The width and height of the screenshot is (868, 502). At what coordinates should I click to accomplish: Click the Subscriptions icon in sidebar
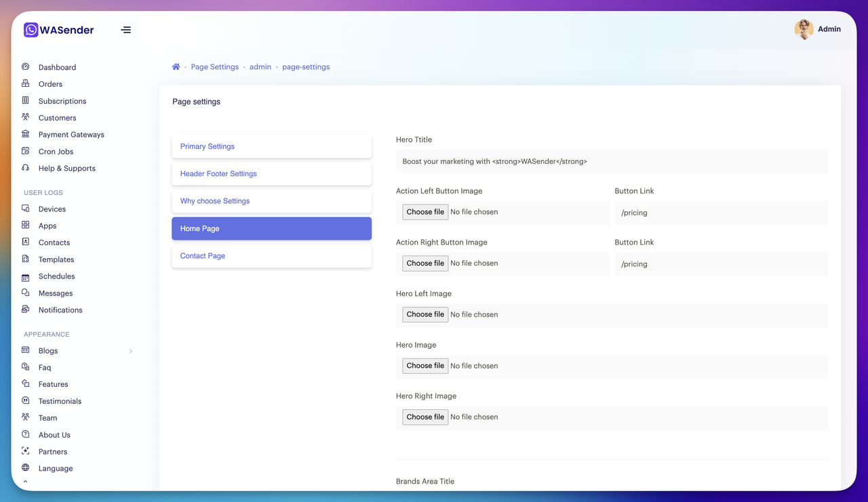pyautogui.click(x=26, y=100)
